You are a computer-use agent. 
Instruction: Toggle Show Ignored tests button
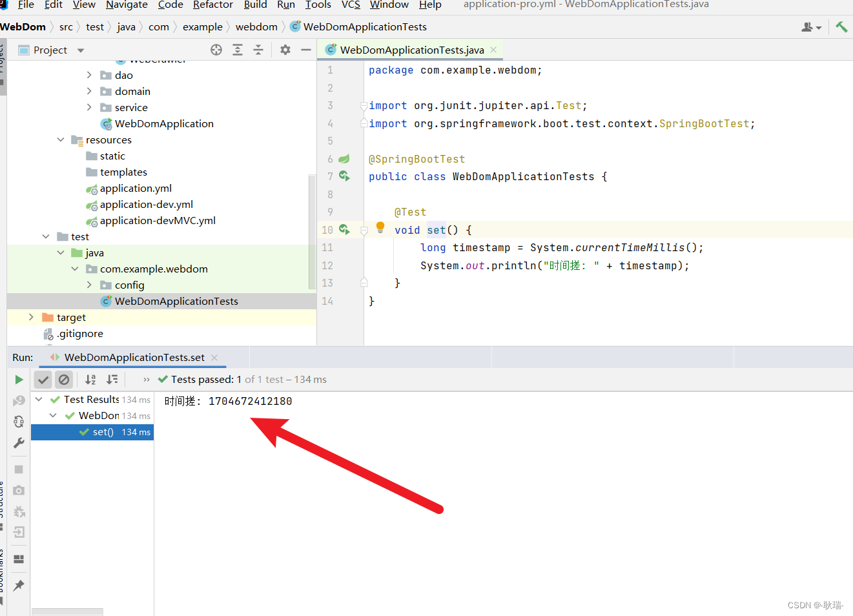[x=64, y=380]
